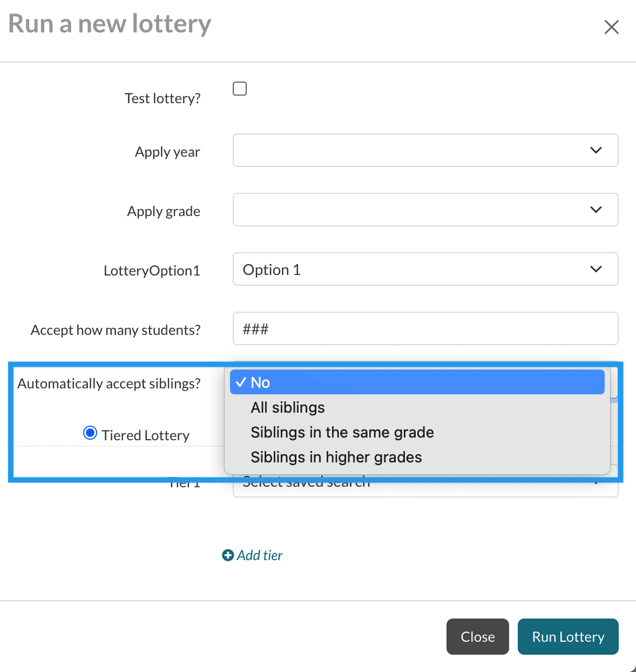
Task: Open the LotteryOption1 dropdown showing Option 1
Action: pyautogui.click(x=425, y=269)
